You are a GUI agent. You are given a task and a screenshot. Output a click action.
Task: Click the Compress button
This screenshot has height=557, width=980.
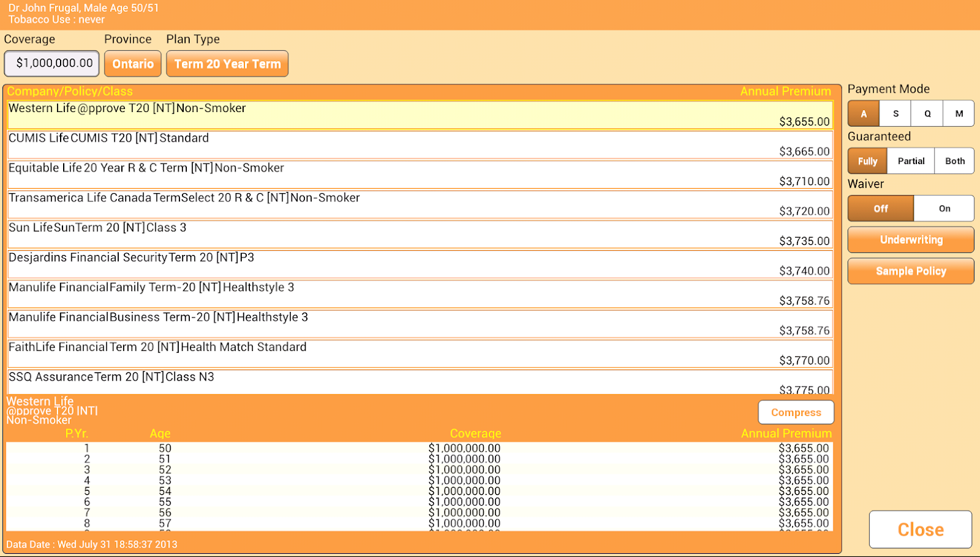pos(796,412)
